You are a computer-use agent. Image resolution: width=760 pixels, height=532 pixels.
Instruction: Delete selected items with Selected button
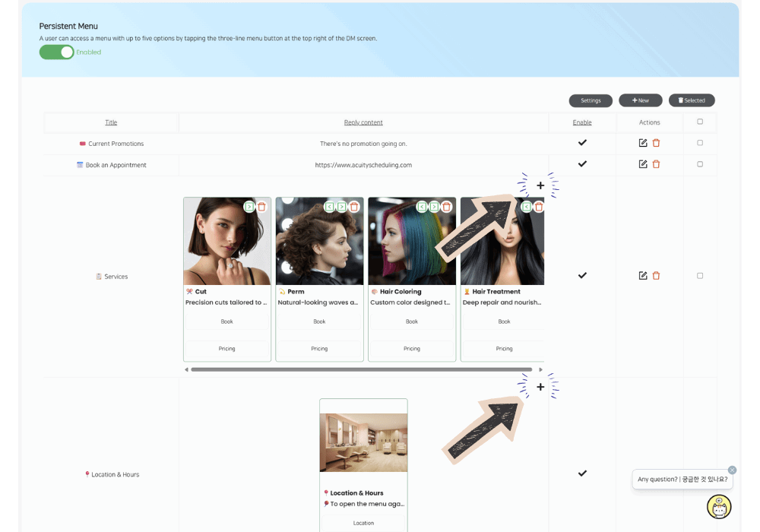point(692,100)
